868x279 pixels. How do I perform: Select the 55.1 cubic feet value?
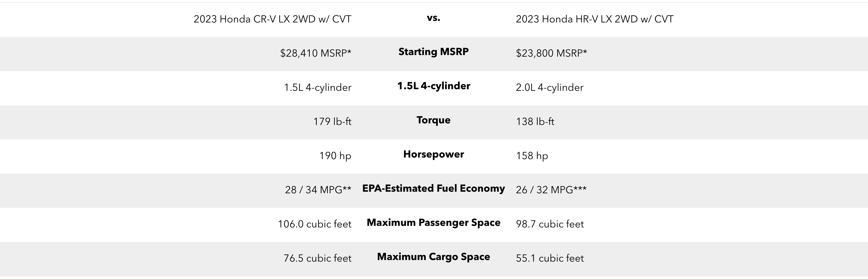(x=550, y=258)
